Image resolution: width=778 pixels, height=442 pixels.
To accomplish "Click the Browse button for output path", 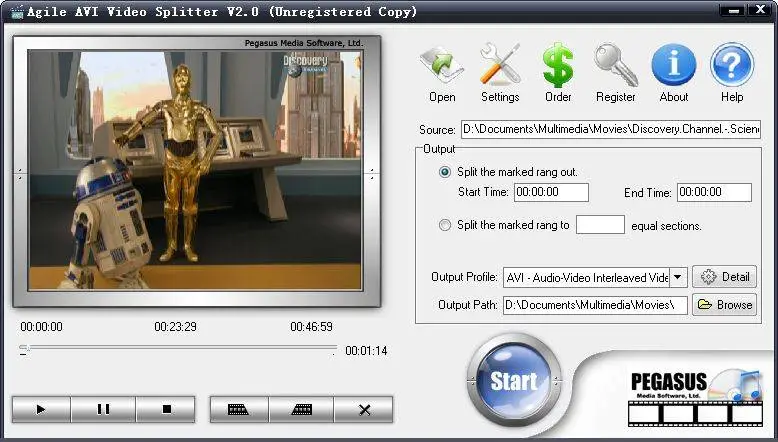I will (x=724, y=305).
